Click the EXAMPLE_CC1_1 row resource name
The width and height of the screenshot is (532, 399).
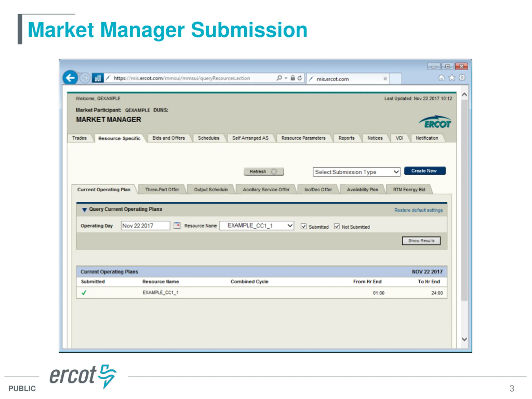coord(160,292)
